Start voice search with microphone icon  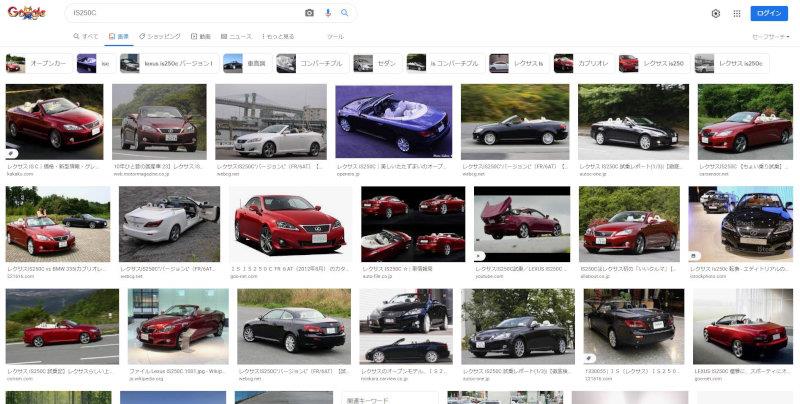(x=328, y=13)
